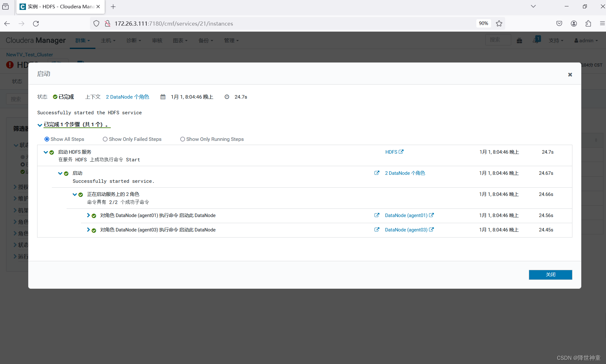The width and height of the screenshot is (606, 364).
Task: Close the 实例 - HDFS browser tab
Action: pyautogui.click(x=98, y=7)
